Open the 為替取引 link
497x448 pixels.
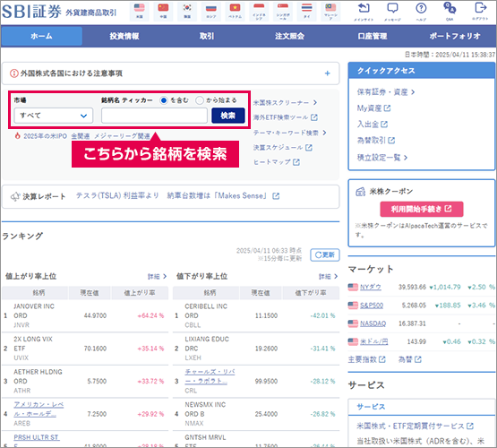[x=375, y=140]
